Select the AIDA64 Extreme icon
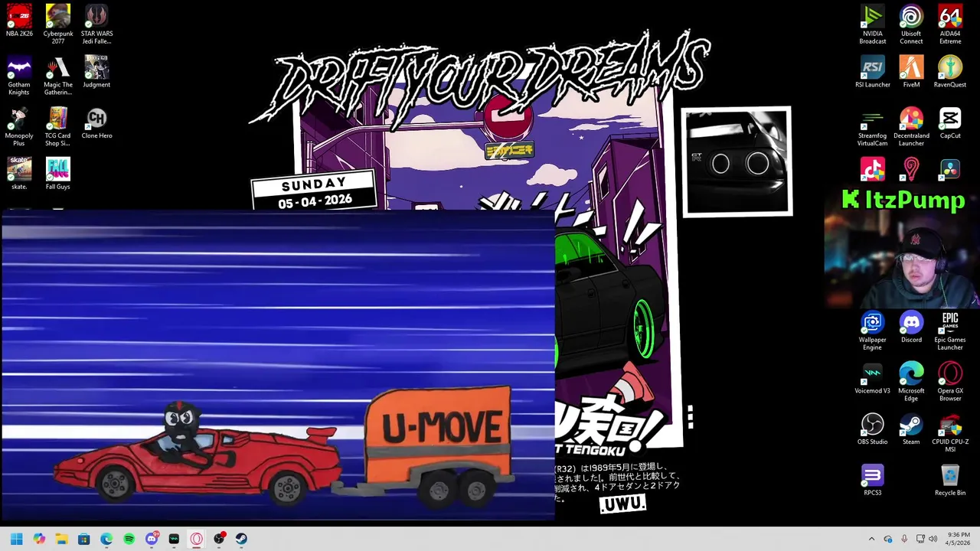Viewport: 980px width, 551px height. click(950, 24)
